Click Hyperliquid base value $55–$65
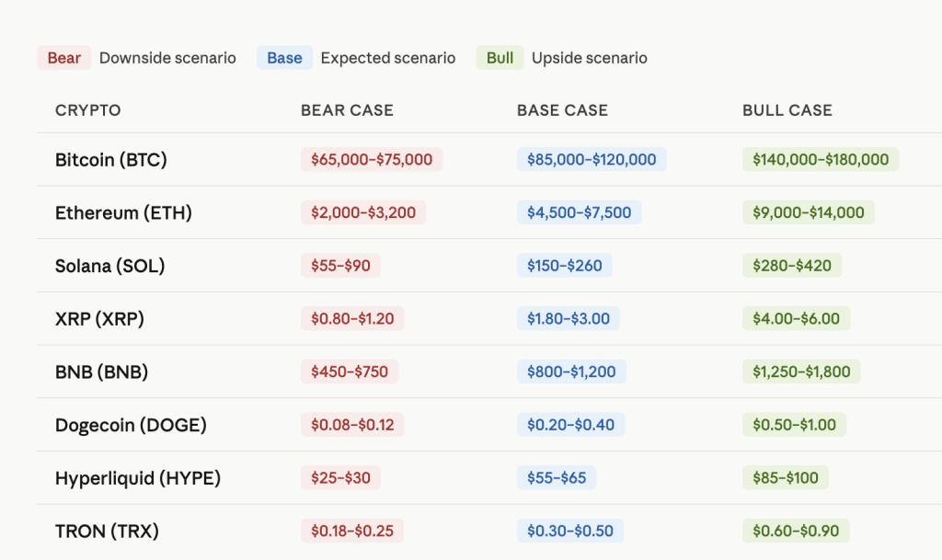This screenshot has height=560, width=942. click(x=557, y=478)
